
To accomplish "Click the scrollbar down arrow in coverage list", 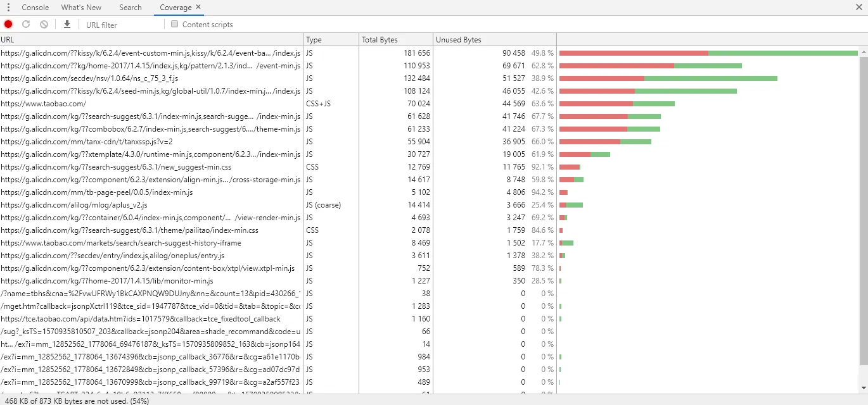I will click(x=863, y=387).
